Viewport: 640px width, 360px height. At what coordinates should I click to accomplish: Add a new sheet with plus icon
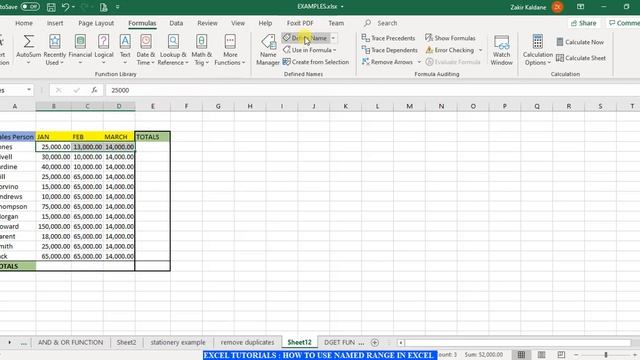click(x=375, y=342)
